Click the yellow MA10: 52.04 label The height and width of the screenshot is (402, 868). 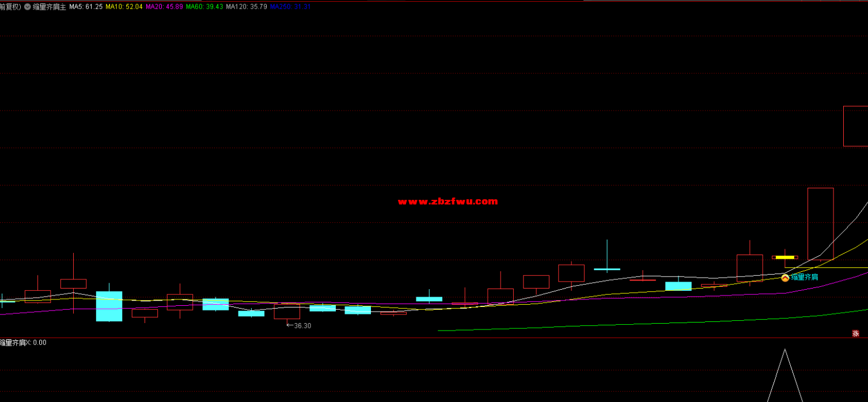124,7
